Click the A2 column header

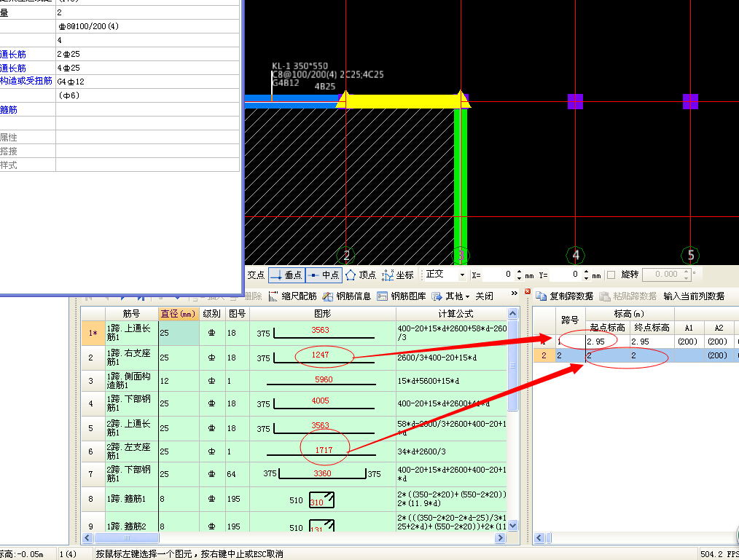click(x=719, y=328)
